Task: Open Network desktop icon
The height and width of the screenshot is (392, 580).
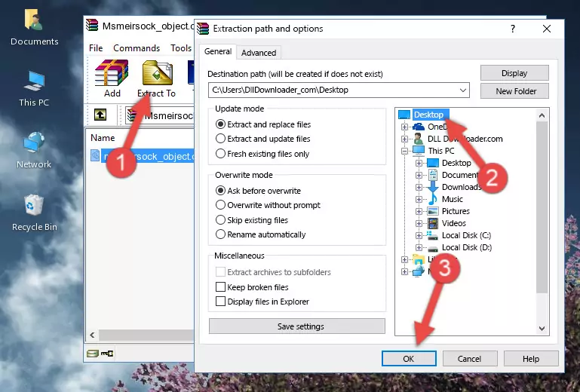Action: [34, 150]
